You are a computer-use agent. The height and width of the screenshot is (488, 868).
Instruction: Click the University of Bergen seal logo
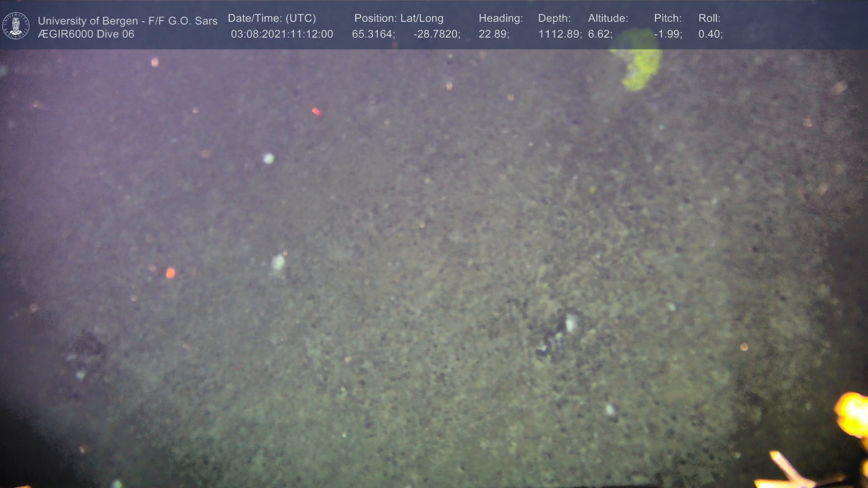pyautogui.click(x=16, y=26)
